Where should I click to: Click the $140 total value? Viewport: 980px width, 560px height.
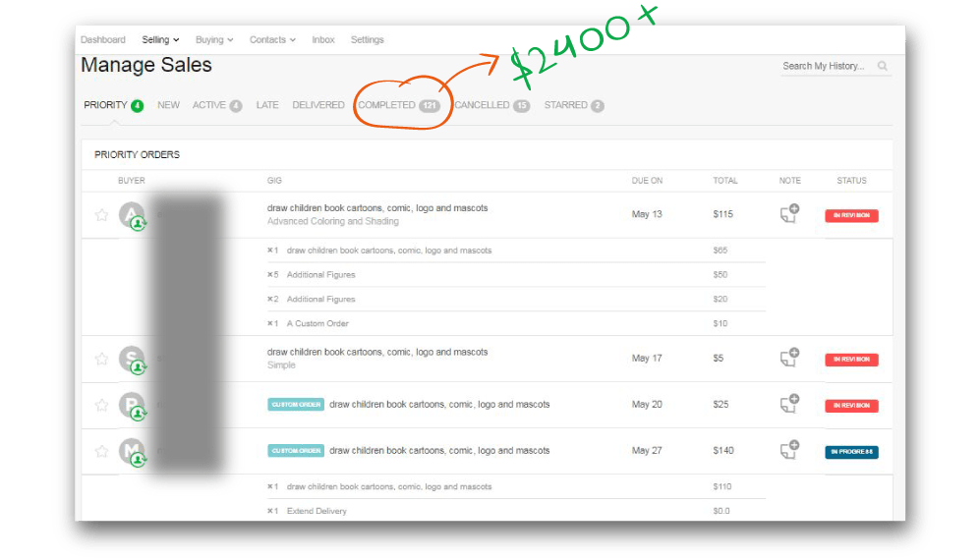point(723,450)
